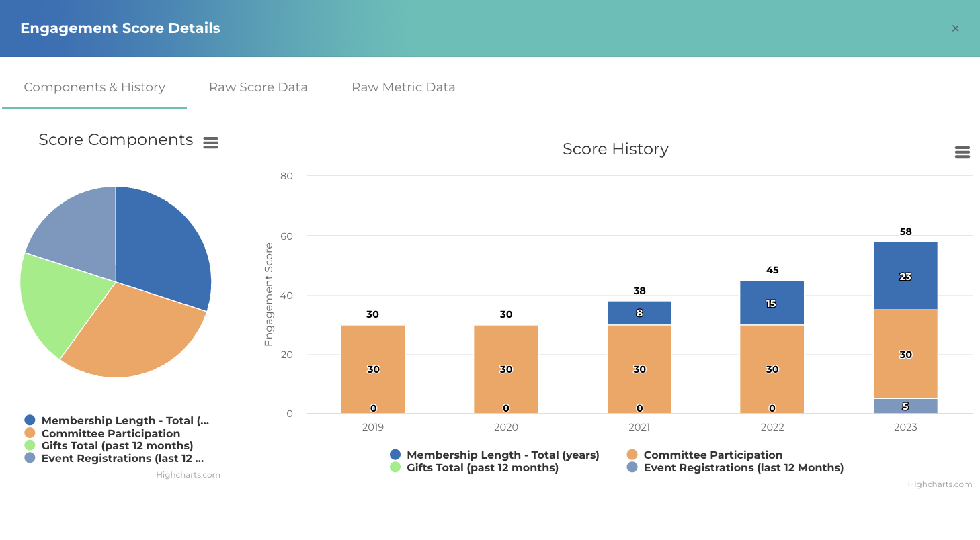Hide Event Registrations (last 12 Months) history series
The width and height of the screenshot is (980, 540).
[743, 468]
